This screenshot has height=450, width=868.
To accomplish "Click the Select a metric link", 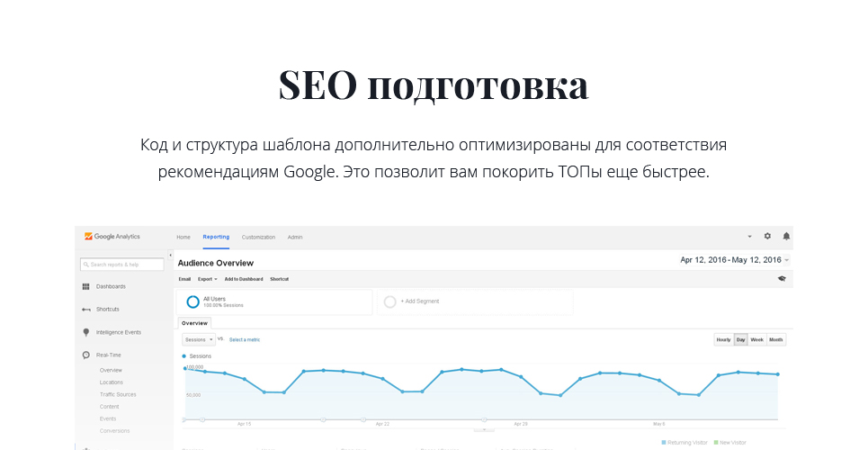I will pos(245,339).
